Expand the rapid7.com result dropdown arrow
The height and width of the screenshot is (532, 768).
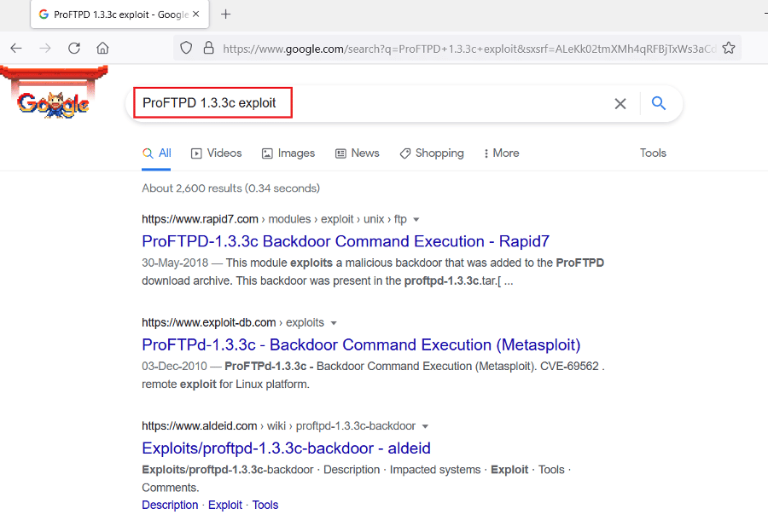(416, 220)
